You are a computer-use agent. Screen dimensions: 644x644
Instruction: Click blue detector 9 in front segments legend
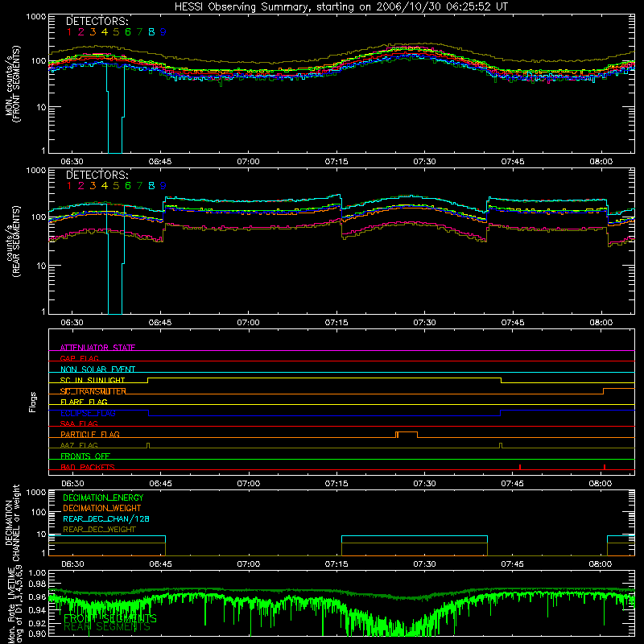point(163,31)
